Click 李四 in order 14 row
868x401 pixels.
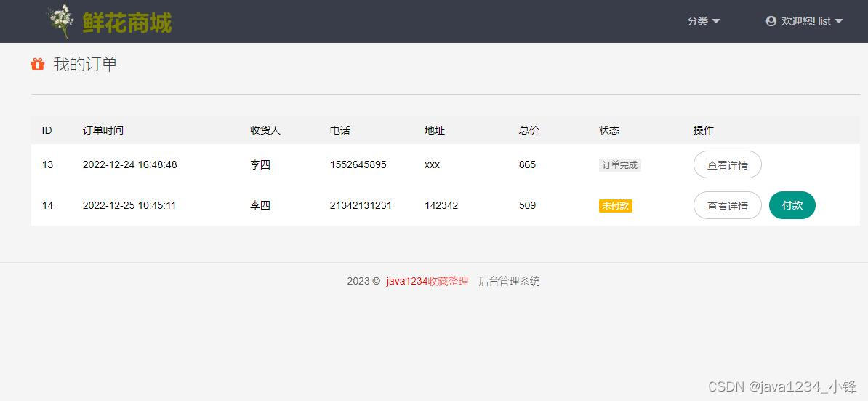[x=260, y=205]
